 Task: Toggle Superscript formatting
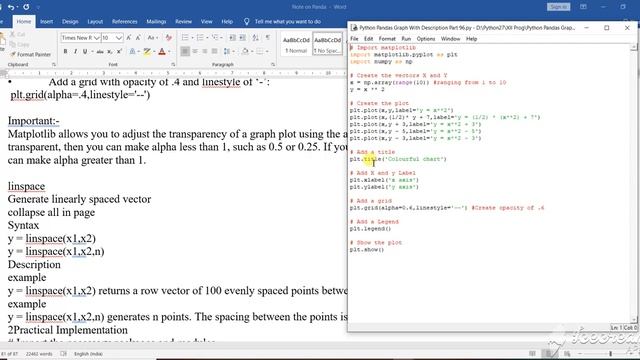[119, 51]
